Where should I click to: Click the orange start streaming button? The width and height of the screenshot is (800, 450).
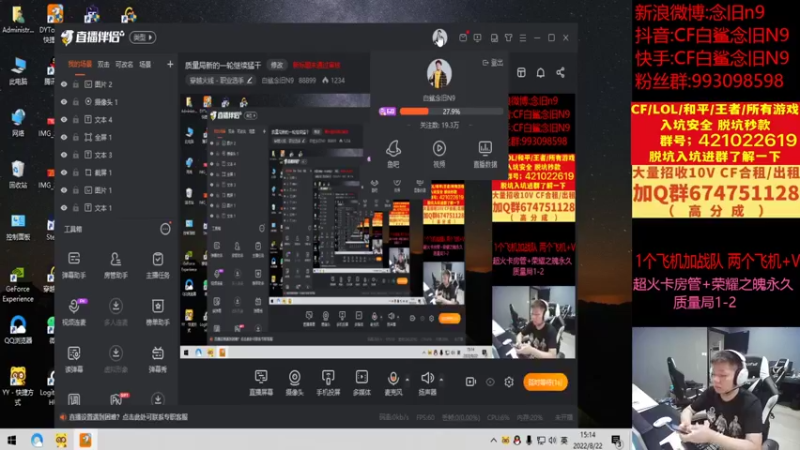pos(545,382)
